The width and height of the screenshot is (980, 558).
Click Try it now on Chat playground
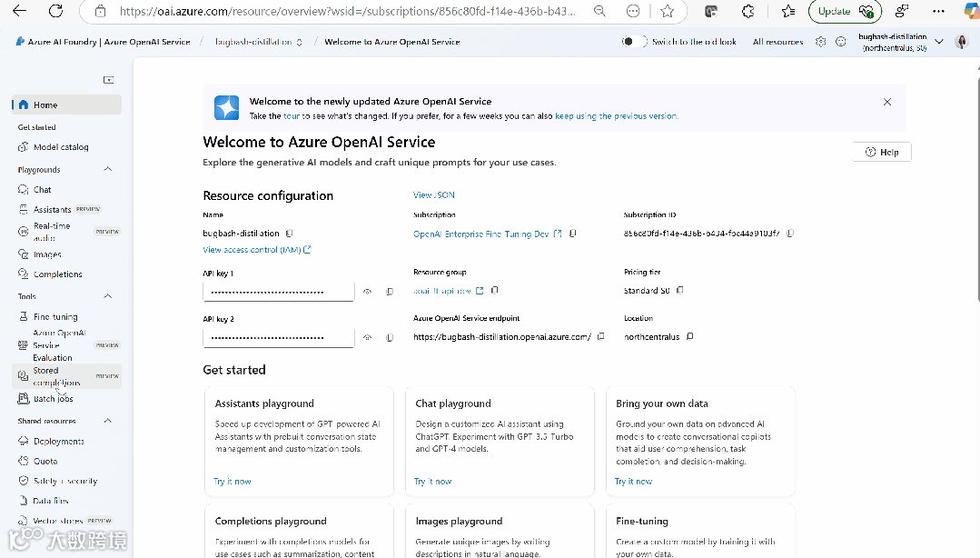click(x=432, y=482)
